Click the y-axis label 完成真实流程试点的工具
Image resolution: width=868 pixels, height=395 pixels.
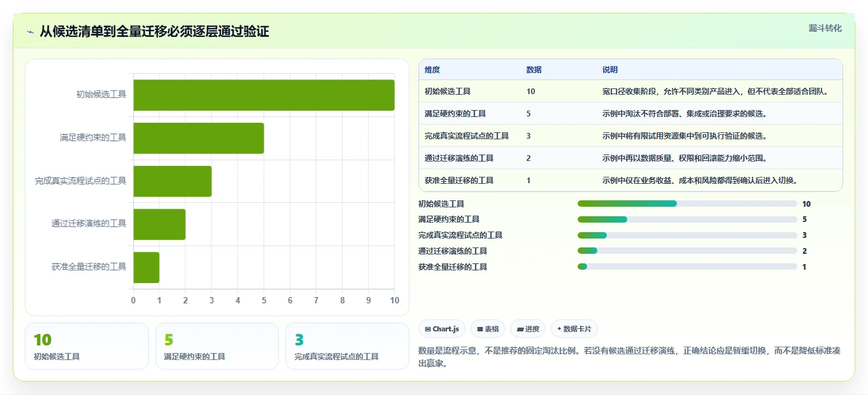point(81,181)
